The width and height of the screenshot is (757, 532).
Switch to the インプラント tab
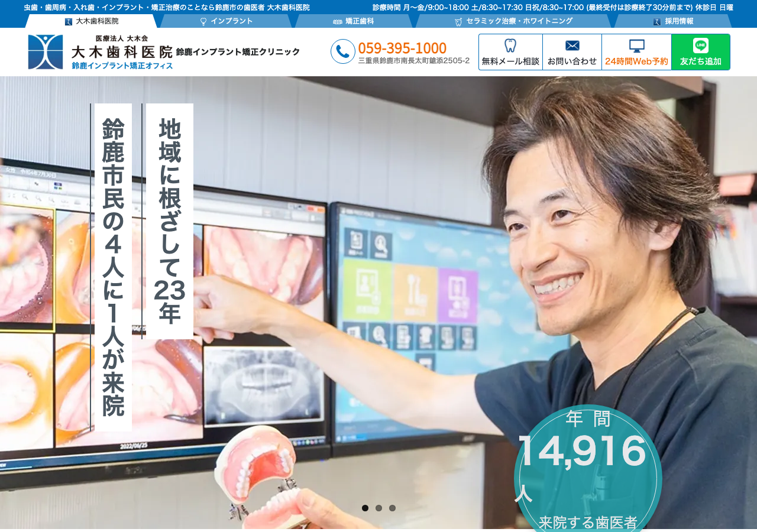coord(226,21)
